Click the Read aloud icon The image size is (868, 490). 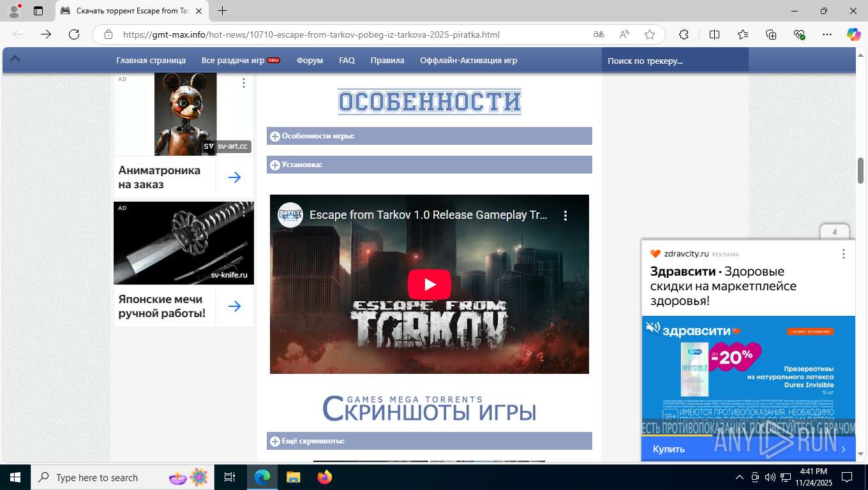coord(624,34)
